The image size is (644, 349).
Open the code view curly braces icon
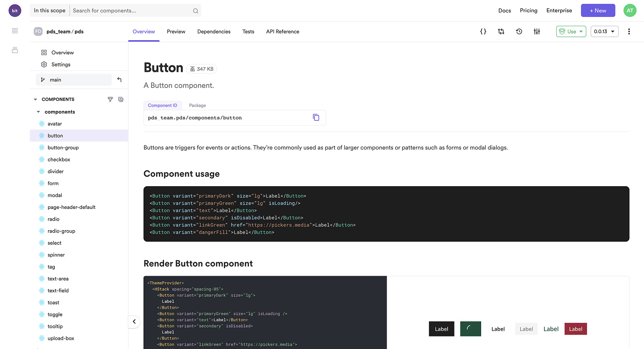point(483,32)
